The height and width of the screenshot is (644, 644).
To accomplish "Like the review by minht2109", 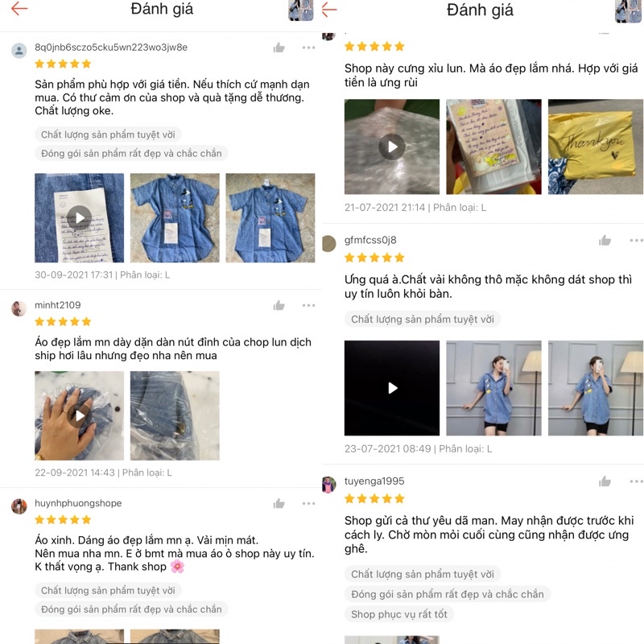I will [279, 305].
